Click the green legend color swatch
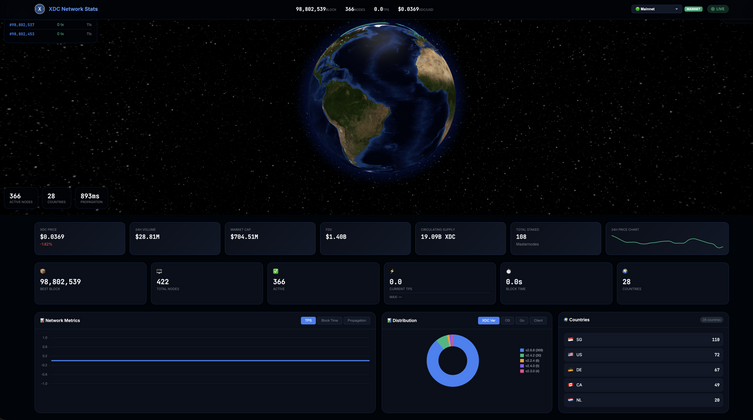 tap(522, 356)
